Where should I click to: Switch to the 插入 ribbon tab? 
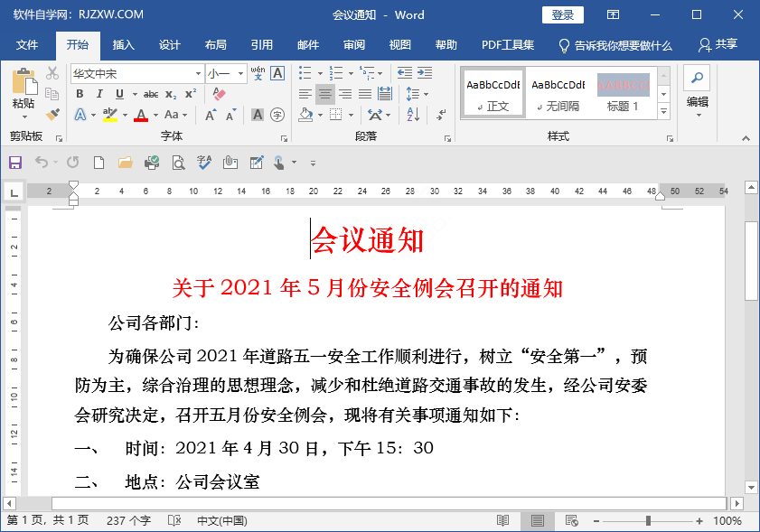[123, 44]
